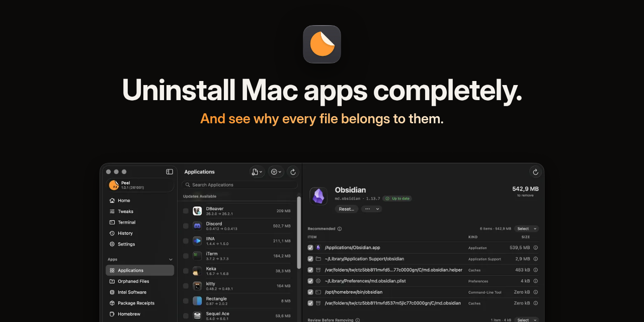The image size is (644, 322).
Task: Click the Keka app icon
Action: click(x=197, y=271)
